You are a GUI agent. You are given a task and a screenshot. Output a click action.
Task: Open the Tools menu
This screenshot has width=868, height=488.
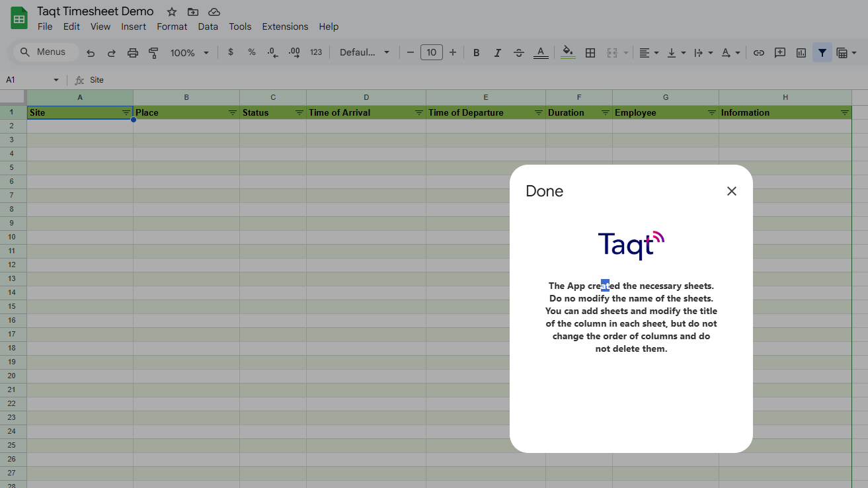pos(240,26)
